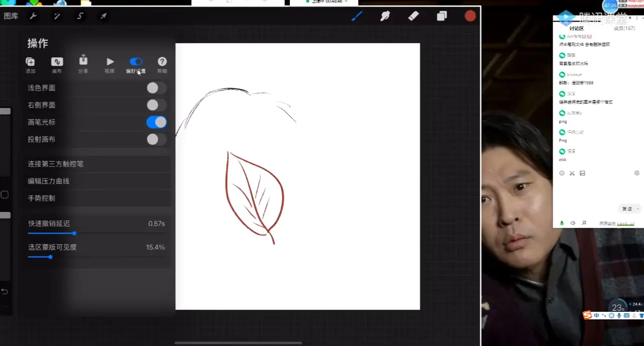Disable the 画笔光标 brush cursor toggle
Screen dimensions: 644x346
pos(156,122)
